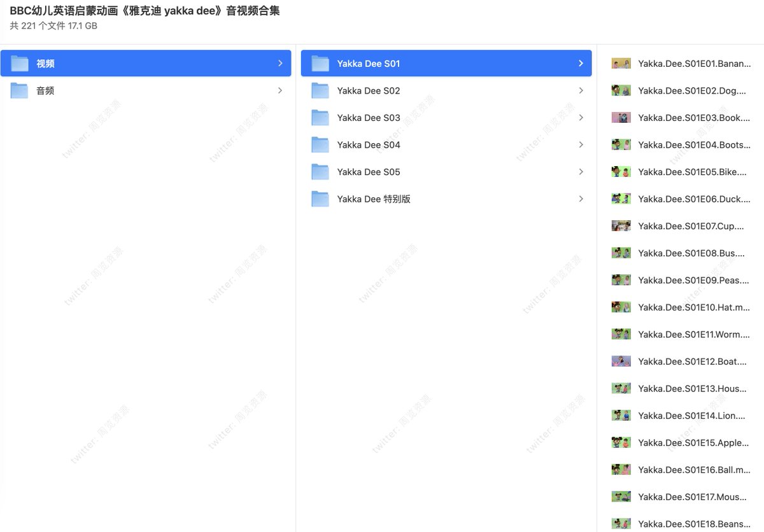The image size is (764, 532).
Task: Select file name Yakka.Dee.S01E15.Apple
Action: tap(694, 442)
